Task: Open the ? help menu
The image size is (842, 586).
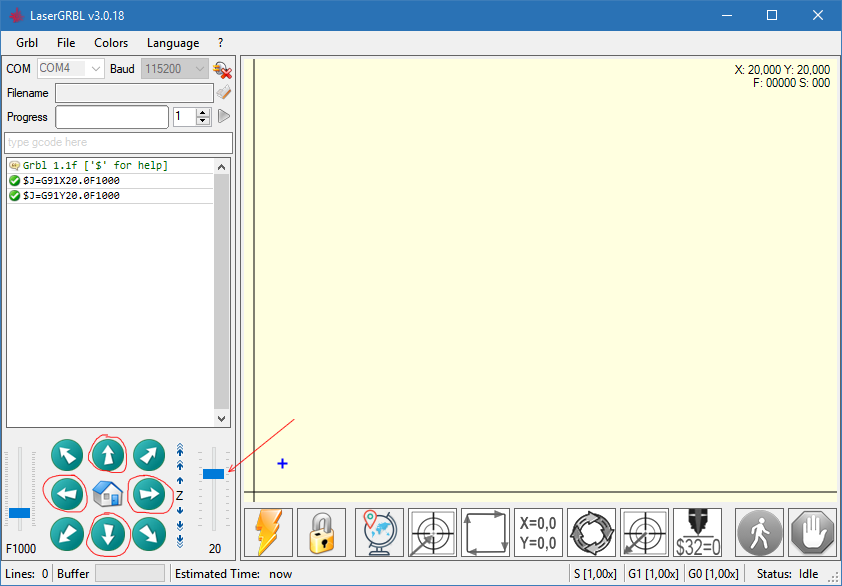Action: (x=220, y=43)
